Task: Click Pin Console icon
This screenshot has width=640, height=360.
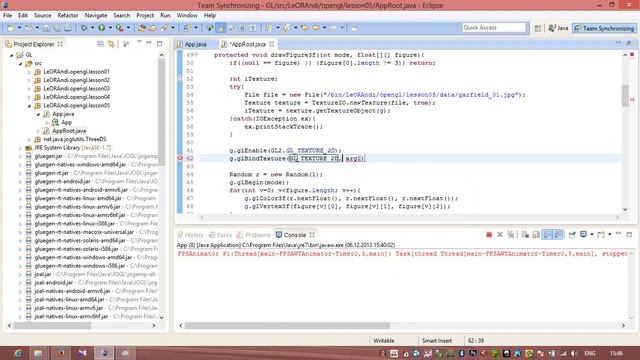Action: pyautogui.click(x=572, y=235)
